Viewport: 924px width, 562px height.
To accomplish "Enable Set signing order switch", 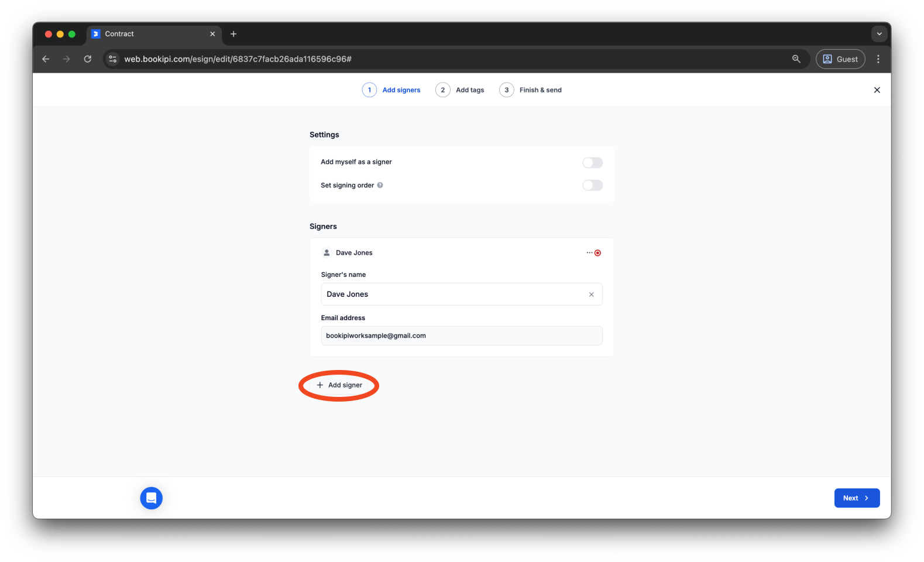I will pyautogui.click(x=592, y=185).
